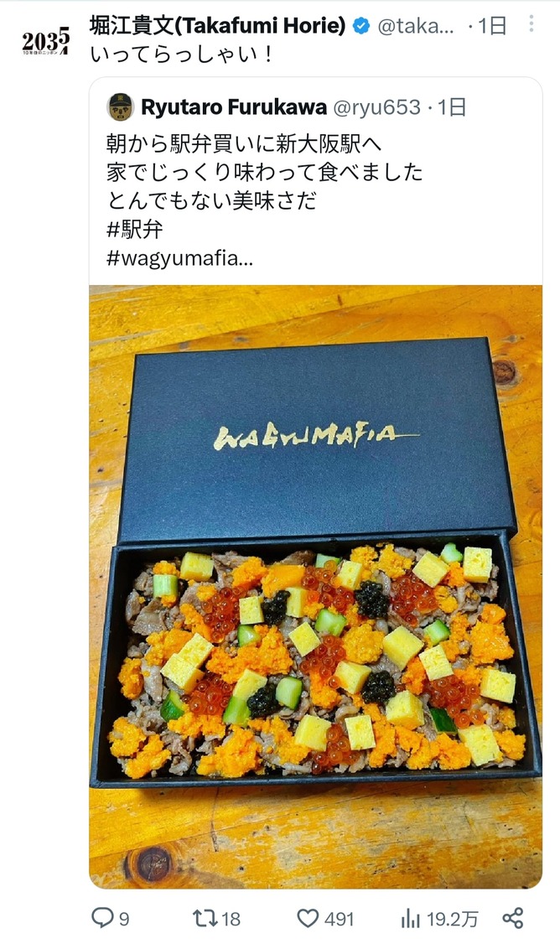Like the post with heart icon
Image resolution: width=560 pixels, height=944 pixels.
click(x=308, y=918)
